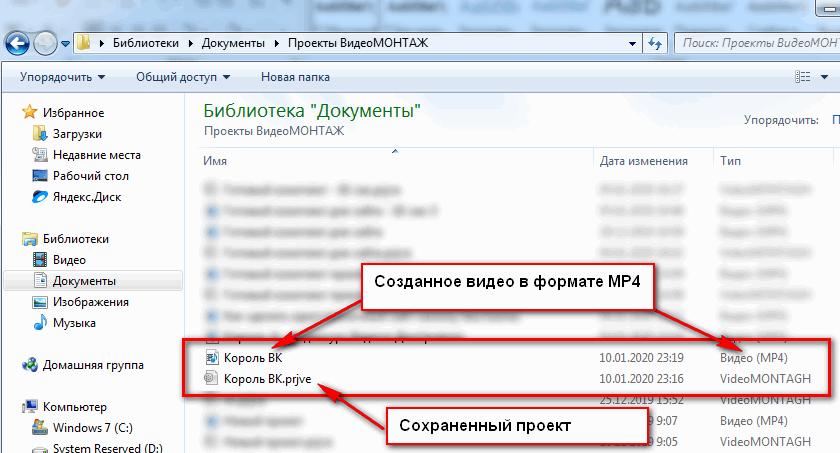Image resolution: width=840 pixels, height=453 pixels.
Task: Click the Недавние места icon
Action: [40, 154]
